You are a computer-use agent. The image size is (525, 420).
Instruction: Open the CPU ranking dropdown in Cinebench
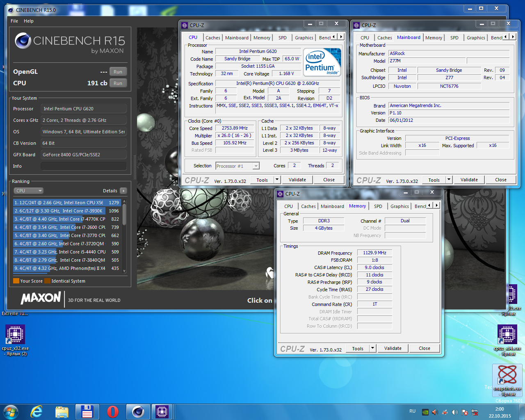click(x=28, y=191)
